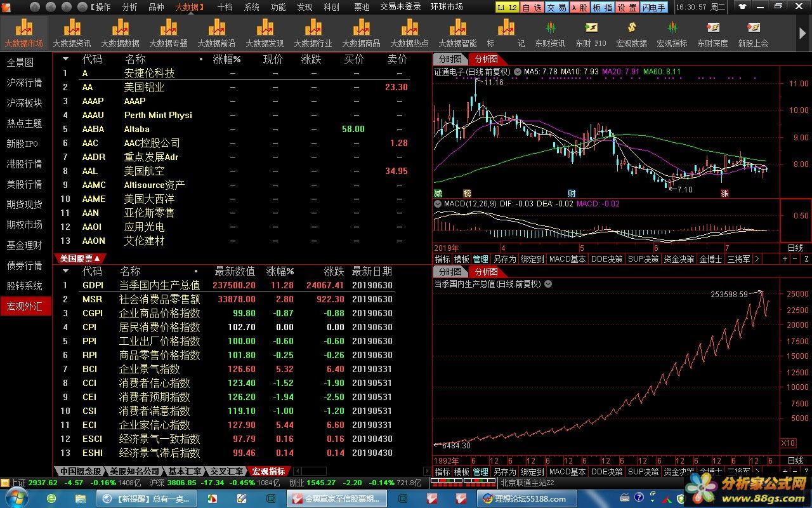Viewport: 812px width, 508px height.
Task: Open the 大数据数据 toolbar icon
Action: 120,33
